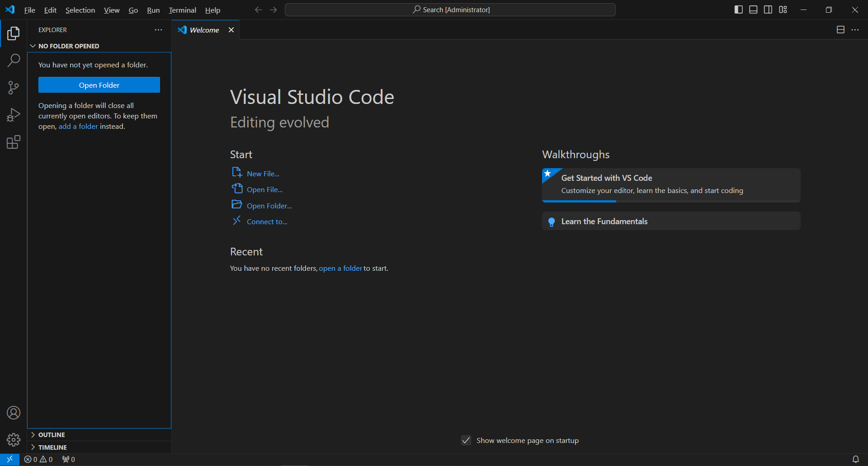Click the remote window status bar icon
The width and height of the screenshot is (868, 466).
click(x=9, y=459)
